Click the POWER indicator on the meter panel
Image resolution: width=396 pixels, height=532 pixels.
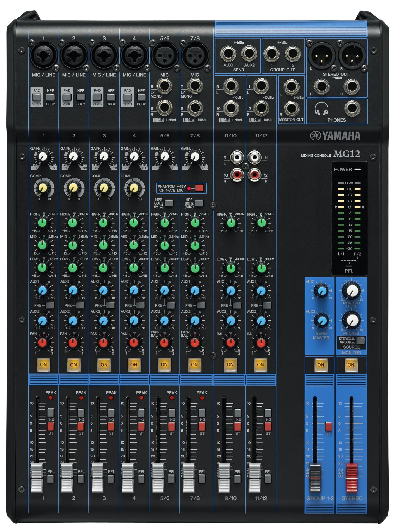pyautogui.click(x=357, y=169)
